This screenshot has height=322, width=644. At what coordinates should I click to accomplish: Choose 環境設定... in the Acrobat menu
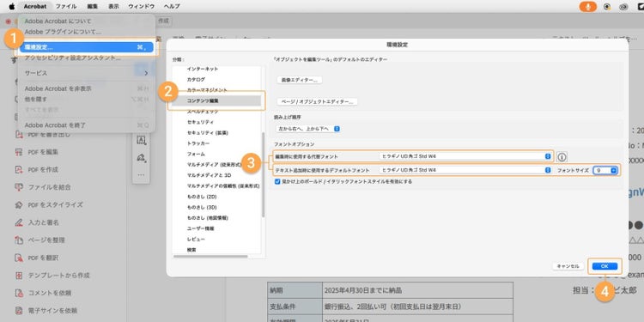[x=86, y=47]
